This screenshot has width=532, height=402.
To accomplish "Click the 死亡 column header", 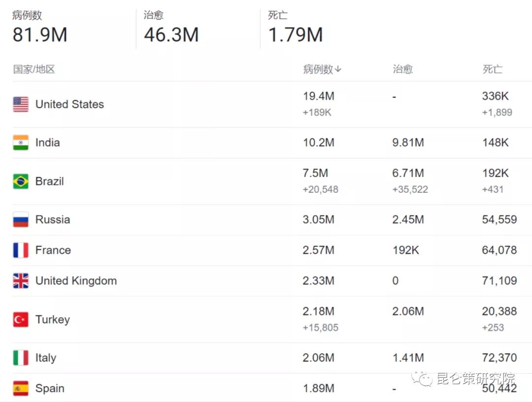I will 492,69.
